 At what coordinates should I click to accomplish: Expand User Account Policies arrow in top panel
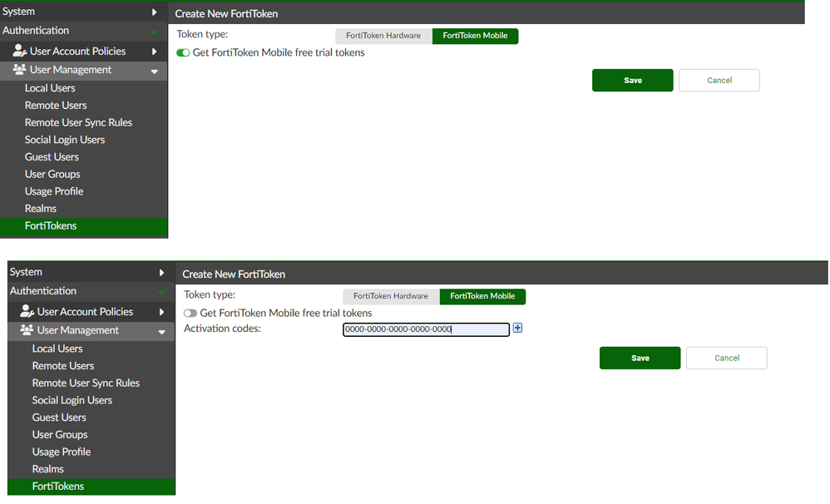pos(154,52)
